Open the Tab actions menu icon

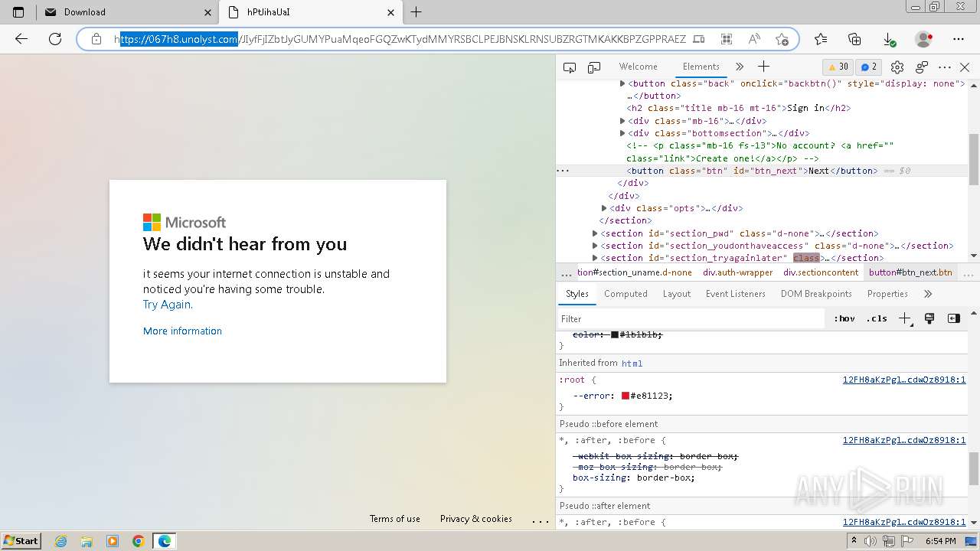click(x=18, y=12)
